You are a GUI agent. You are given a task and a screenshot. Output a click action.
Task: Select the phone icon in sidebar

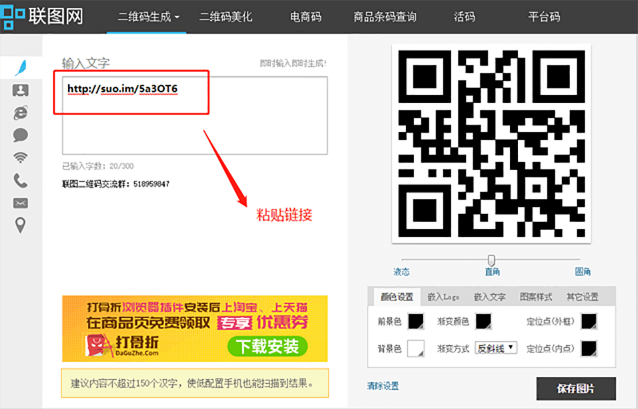click(20, 180)
